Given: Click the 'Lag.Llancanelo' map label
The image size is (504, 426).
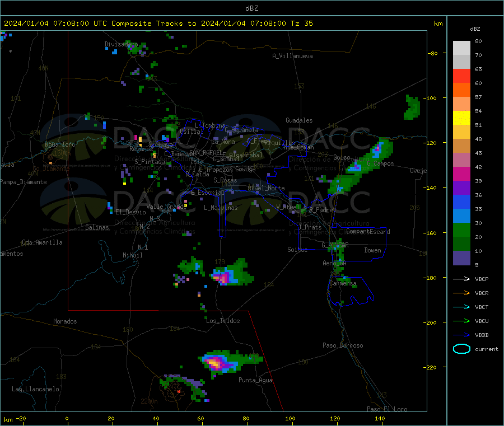Looking at the screenshot, I should [x=36, y=389].
